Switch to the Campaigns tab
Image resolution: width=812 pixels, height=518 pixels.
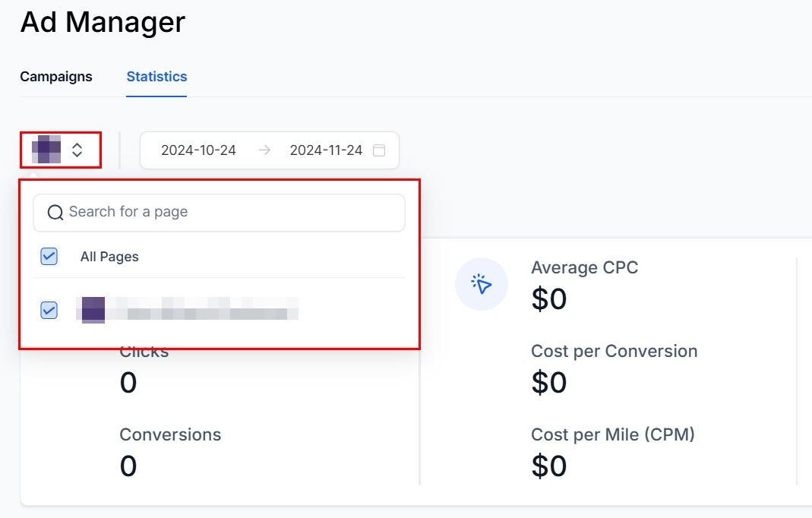tap(56, 77)
